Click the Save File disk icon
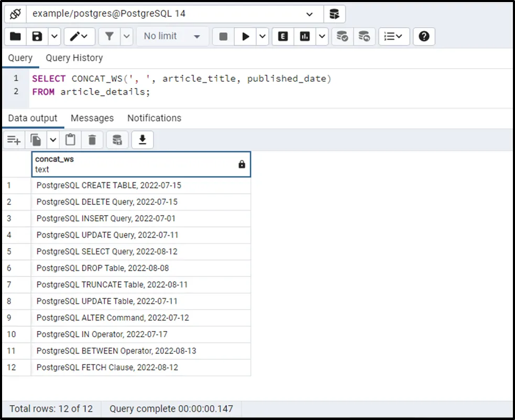The image size is (515, 420). point(37,36)
